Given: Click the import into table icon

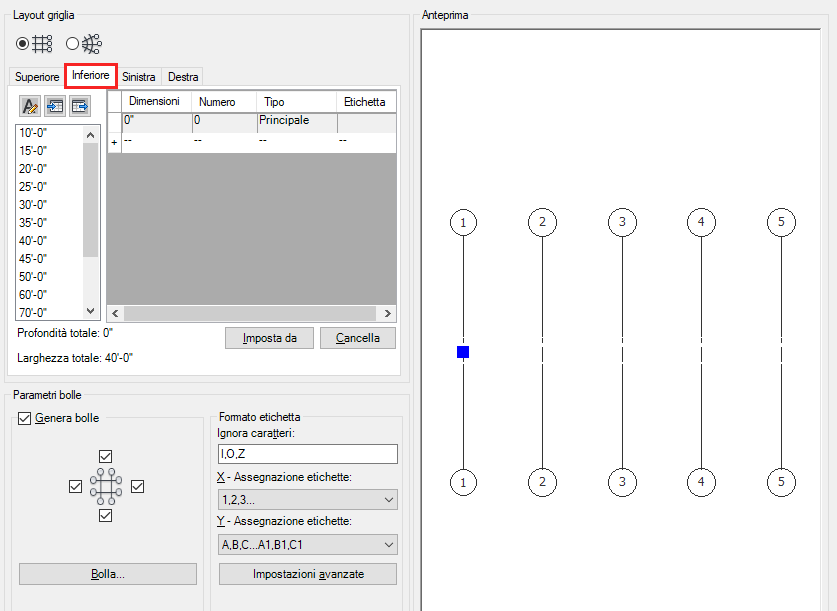Looking at the screenshot, I should (55, 106).
